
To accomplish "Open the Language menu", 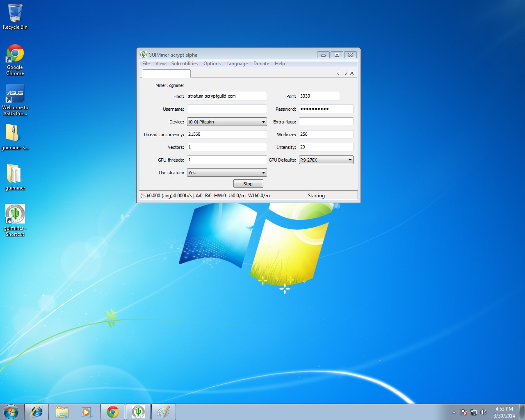I will [x=237, y=64].
